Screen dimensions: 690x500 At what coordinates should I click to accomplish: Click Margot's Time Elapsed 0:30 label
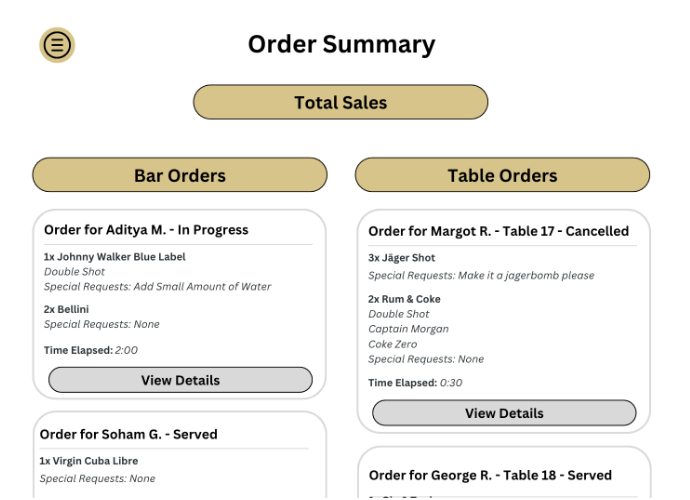coord(414,383)
